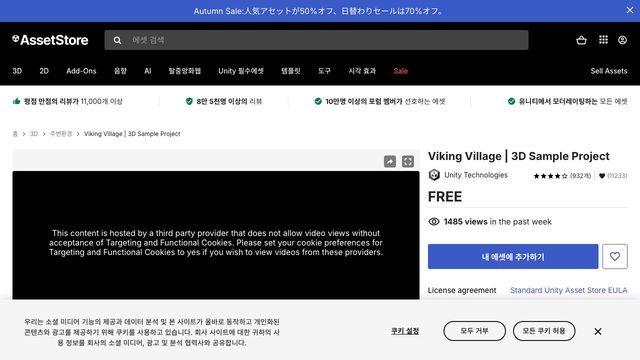Click the Unity Technologies publisher logo
This screenshot has width=640, height=360.
click(434, 175)
